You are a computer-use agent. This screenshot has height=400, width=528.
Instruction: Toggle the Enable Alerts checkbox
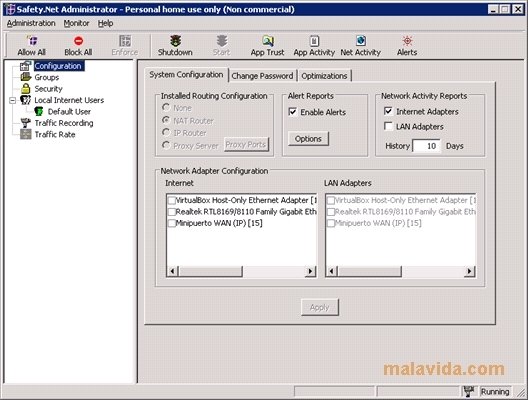[293, 112]
